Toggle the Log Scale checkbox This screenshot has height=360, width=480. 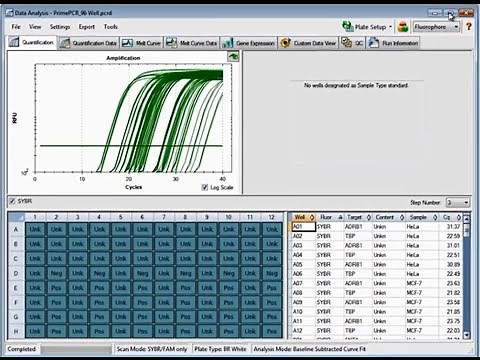click(205, 187)
